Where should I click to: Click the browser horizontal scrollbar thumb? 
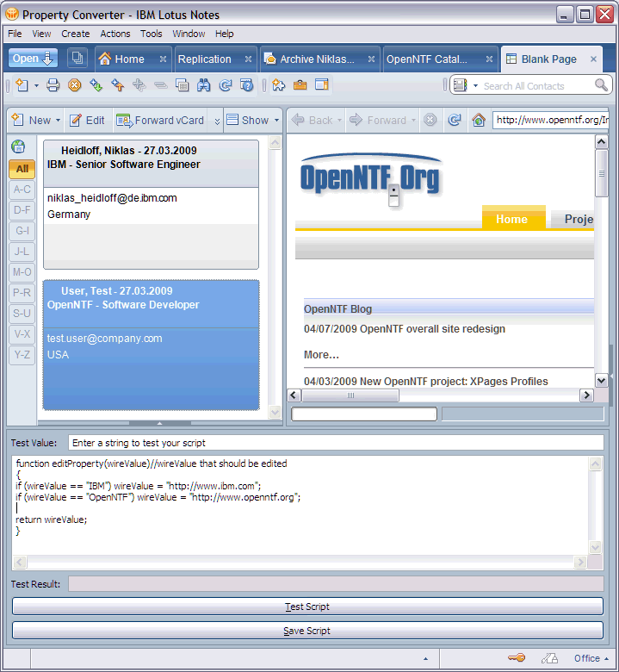coord(350,395)
